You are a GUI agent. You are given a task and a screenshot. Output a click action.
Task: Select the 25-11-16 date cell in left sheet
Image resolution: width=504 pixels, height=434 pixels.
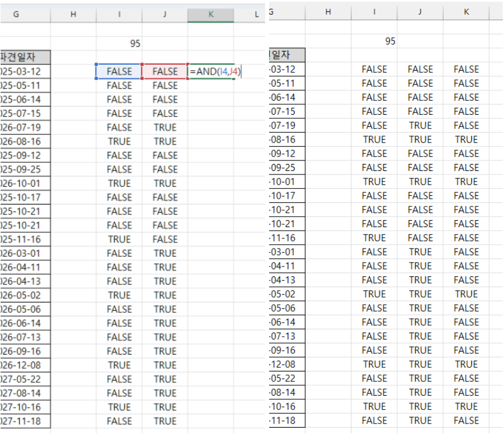click(x=25, y=239)
